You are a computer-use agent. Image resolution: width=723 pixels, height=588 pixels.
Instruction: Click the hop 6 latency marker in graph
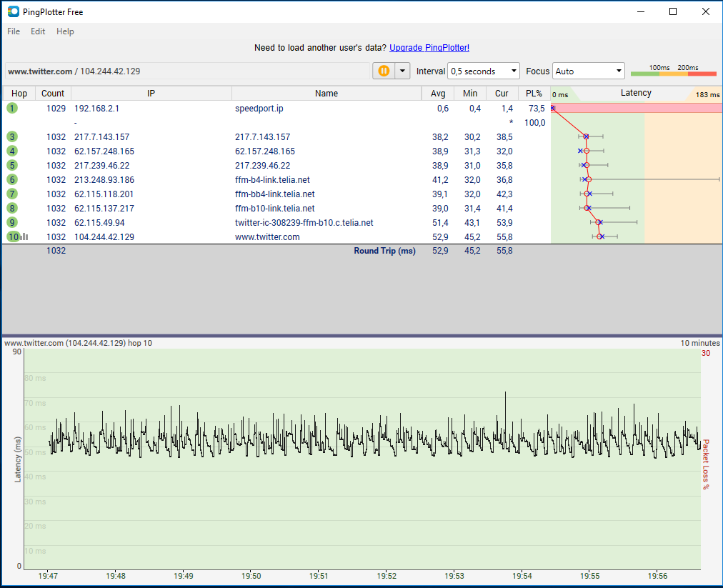(589, 179)
